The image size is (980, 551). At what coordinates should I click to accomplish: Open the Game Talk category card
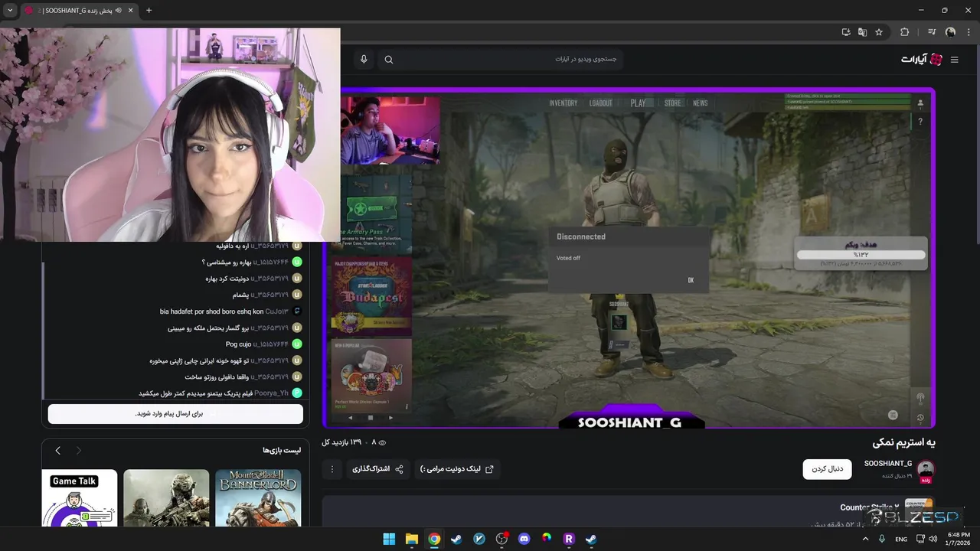(x=80, y=497)
